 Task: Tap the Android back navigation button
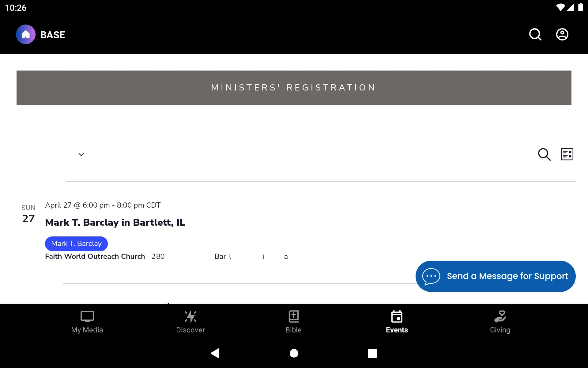(x=215, y=353)
